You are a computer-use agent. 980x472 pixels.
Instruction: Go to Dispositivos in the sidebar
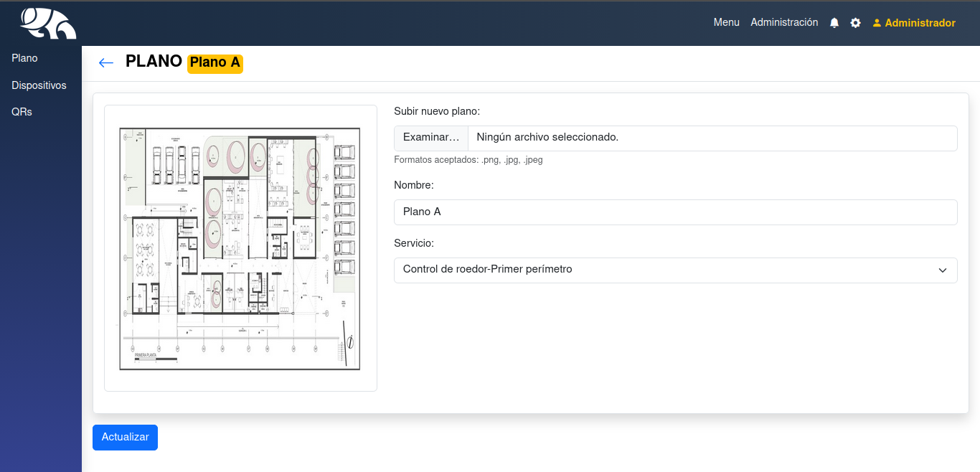coord(39,85)
